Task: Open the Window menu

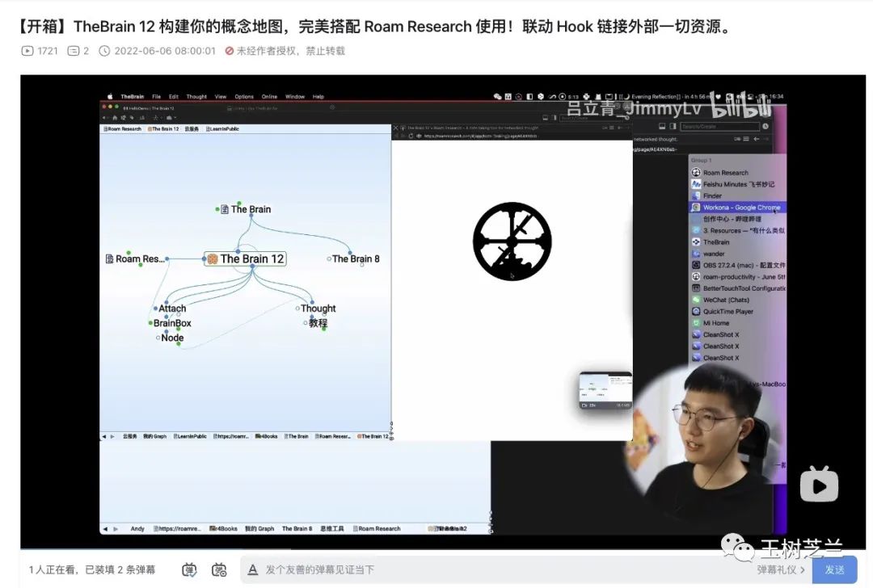Action: [295, 97]
